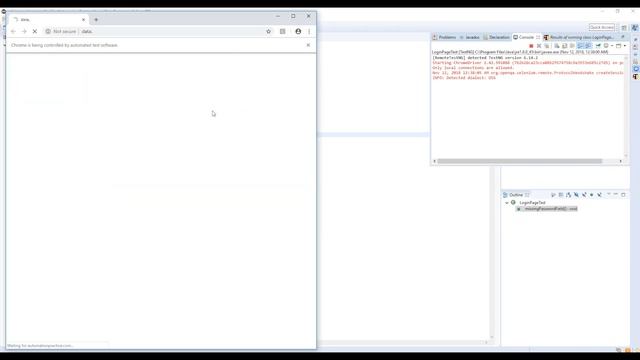Screen dimensions: 640x360
Task: Toggle Word Wrap in the Console
Action: tap(572, 46)
